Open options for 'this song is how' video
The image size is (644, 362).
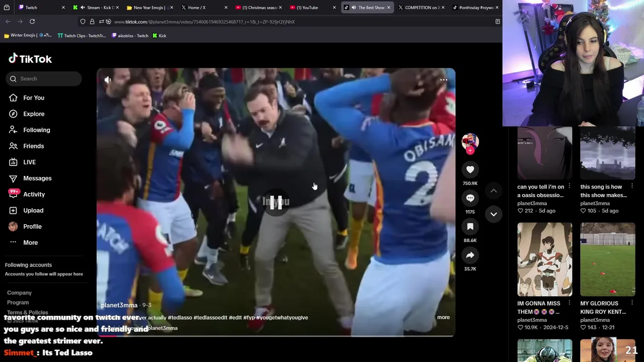(632, 186)
